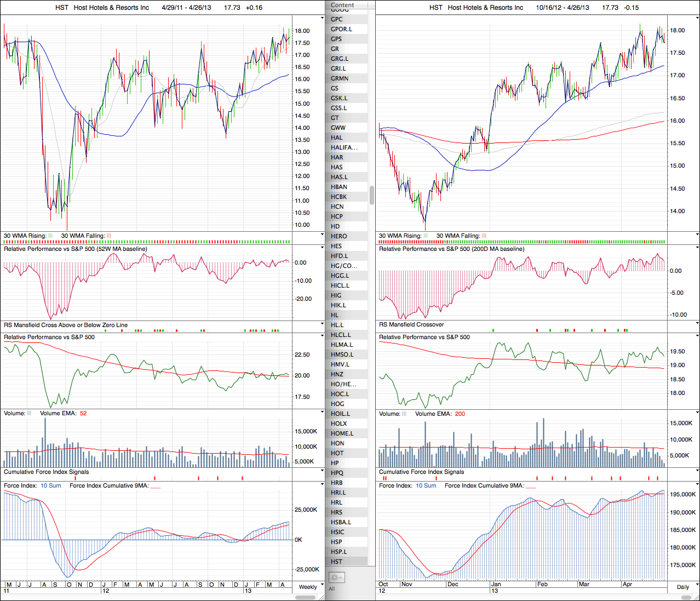
Task: Open weekly Volume panel options arrow
Action: point(322,412)
